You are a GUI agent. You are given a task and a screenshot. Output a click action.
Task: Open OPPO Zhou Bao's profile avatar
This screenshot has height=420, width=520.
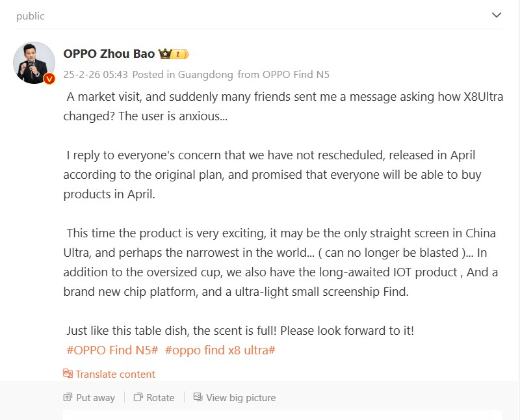coord(34,62)
